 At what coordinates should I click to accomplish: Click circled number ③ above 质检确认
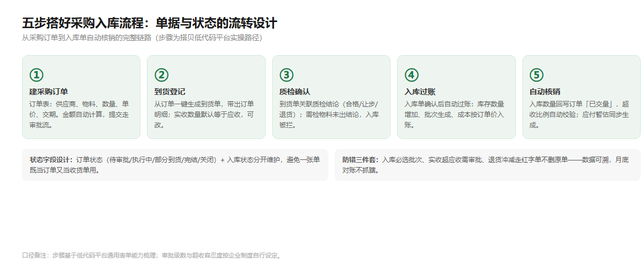coord(287,75)
